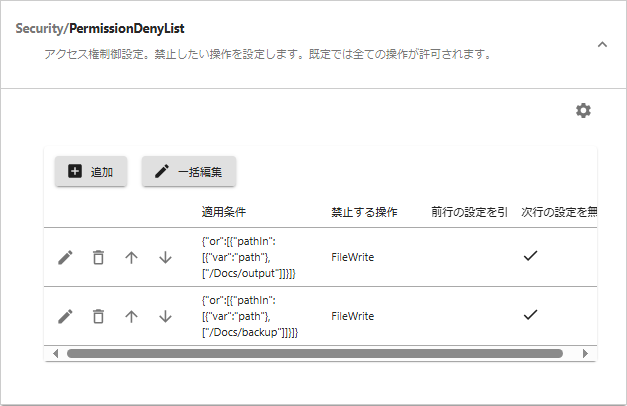Collapse the Security/PermissionDenyList section chevron
627x406 pixels.
[602, 44]
